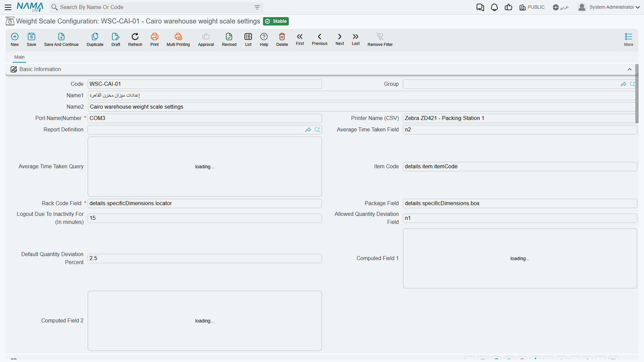Refresh the record
Image resolution: width=644 pixels, height=362 pixels.
(135, 40)
